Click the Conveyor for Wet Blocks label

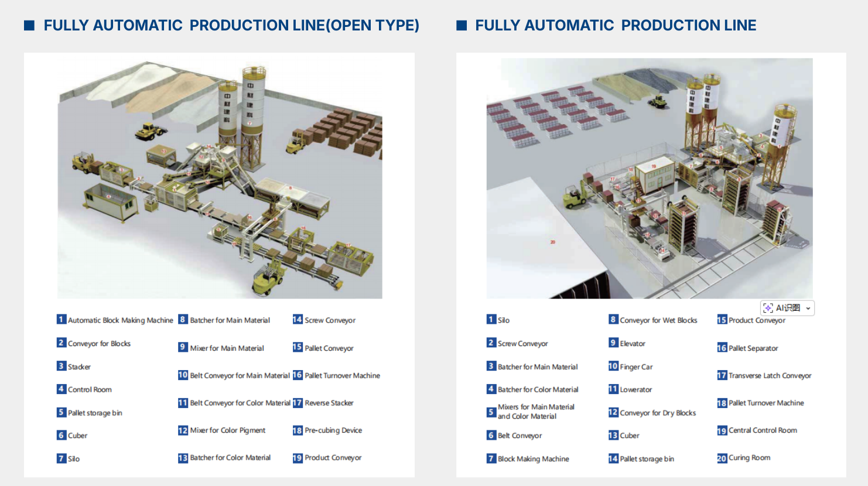click(x=658, y=320)
